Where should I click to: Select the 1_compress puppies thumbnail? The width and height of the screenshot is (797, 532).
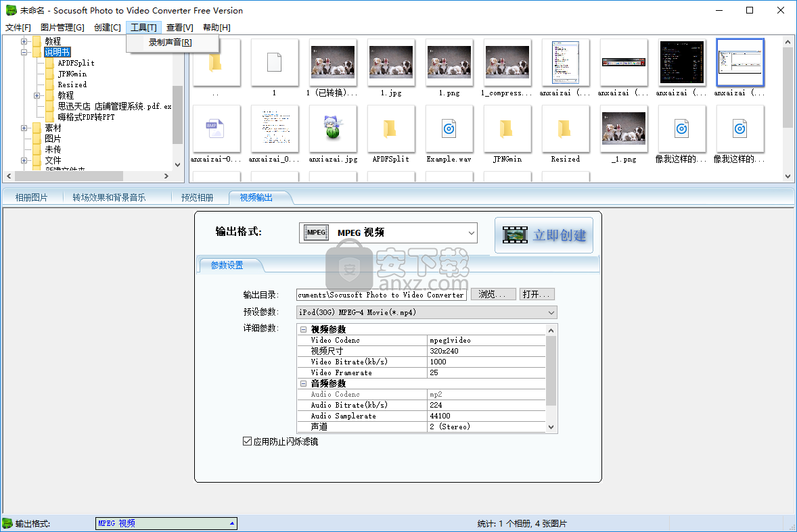(507, 62)
